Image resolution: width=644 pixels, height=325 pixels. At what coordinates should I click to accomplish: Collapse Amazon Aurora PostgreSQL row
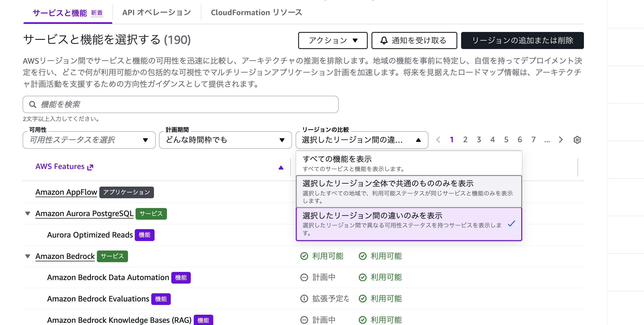click(28, 213)
